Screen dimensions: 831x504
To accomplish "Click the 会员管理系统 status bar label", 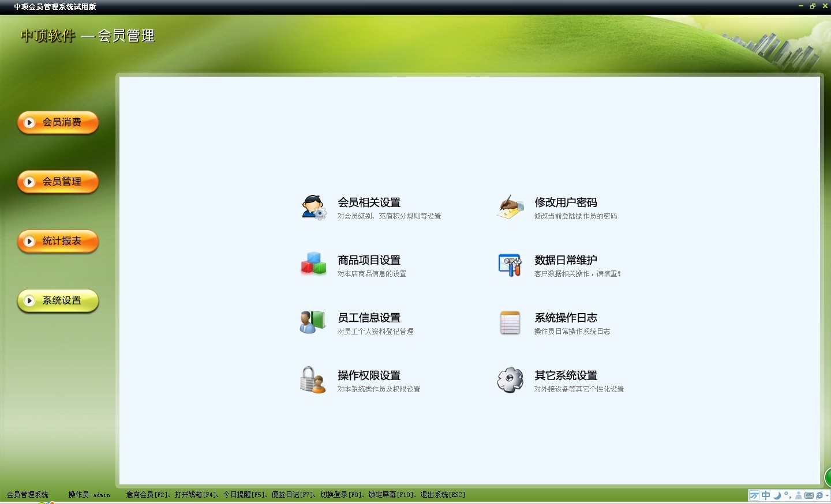I will 28,495.
